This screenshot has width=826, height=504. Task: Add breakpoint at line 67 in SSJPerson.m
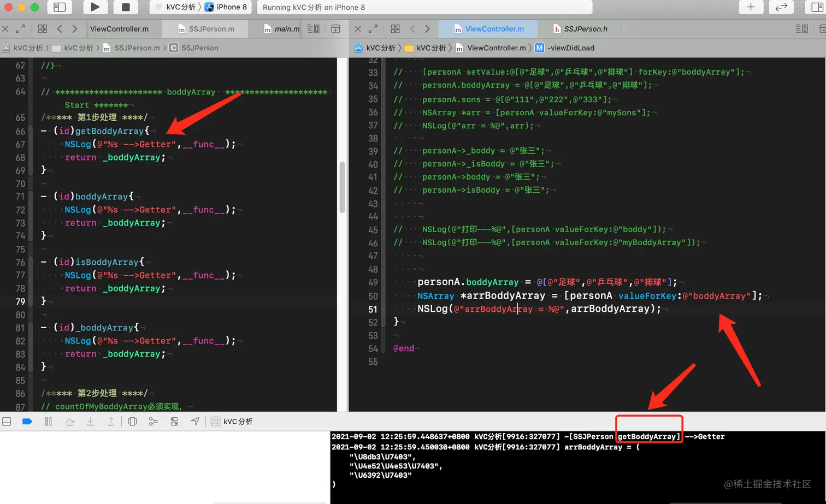[20, 144]
